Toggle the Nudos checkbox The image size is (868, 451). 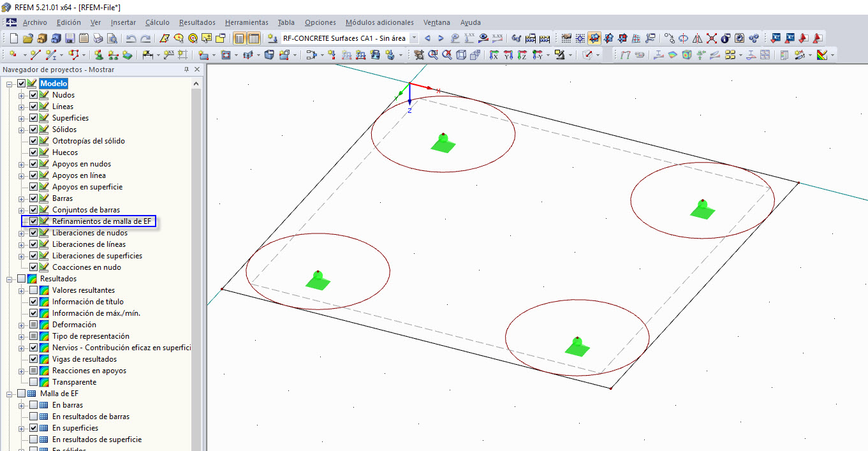(34, 95)
